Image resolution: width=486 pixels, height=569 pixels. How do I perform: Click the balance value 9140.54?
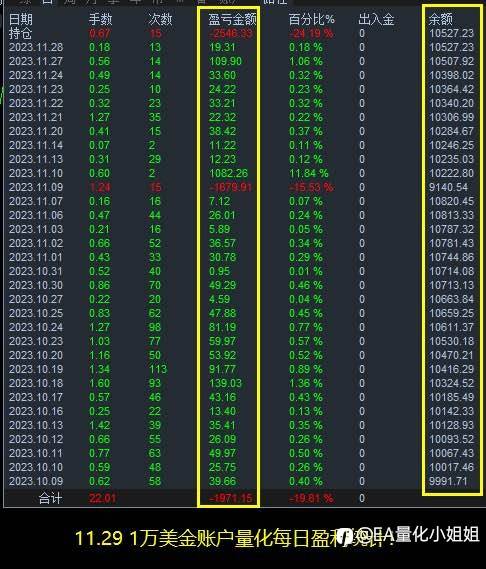click(448, 188)
